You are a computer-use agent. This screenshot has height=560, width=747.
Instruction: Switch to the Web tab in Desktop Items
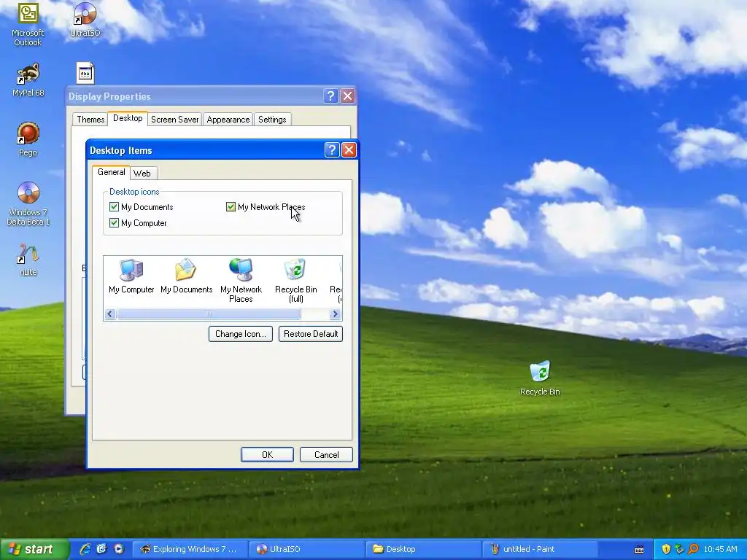pos(142,174)
